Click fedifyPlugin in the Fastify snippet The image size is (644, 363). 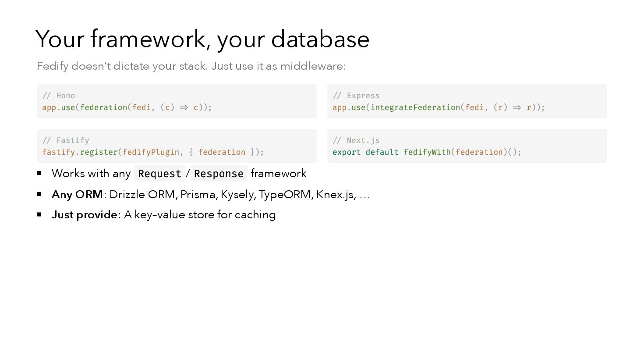coord(151,152)
